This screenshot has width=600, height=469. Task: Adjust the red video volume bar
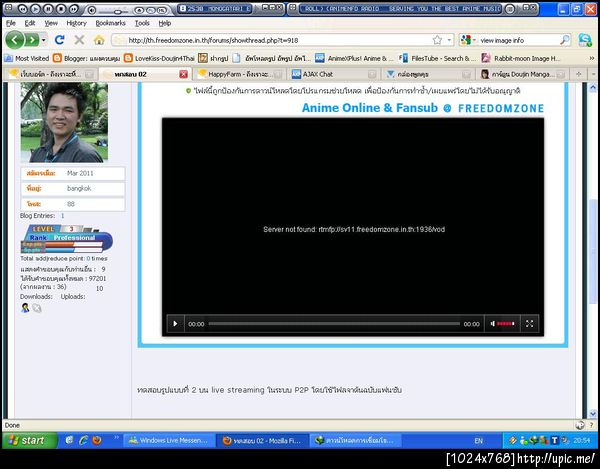tap(506, 324)
